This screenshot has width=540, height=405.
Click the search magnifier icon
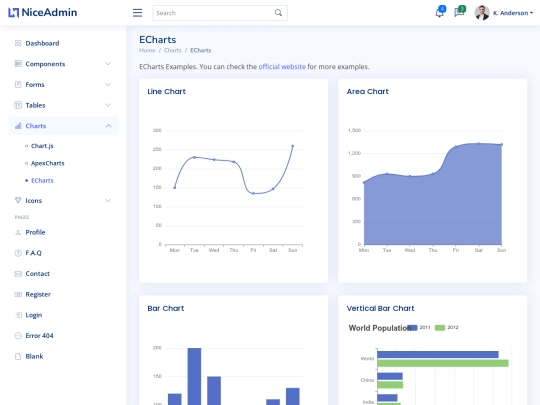click(x=278, y=13)
